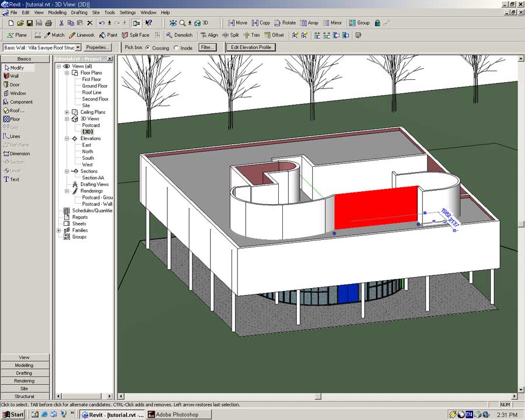
Task: Open the Drafting menu
Action: point(79,12)
